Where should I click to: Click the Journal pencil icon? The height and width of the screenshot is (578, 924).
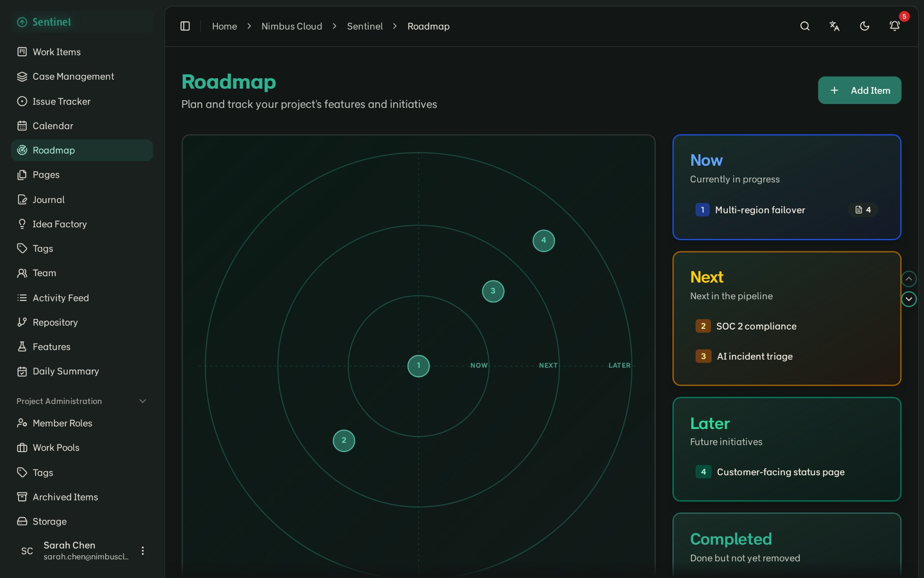pos(22,200)
